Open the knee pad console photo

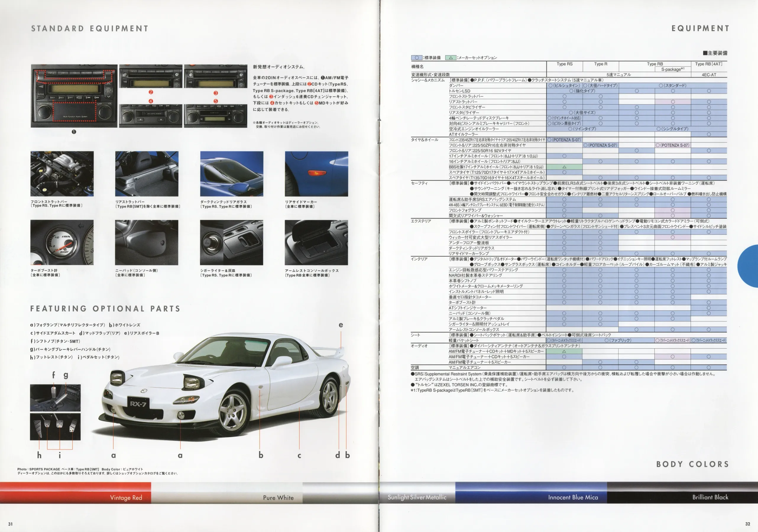click(147, 243)
